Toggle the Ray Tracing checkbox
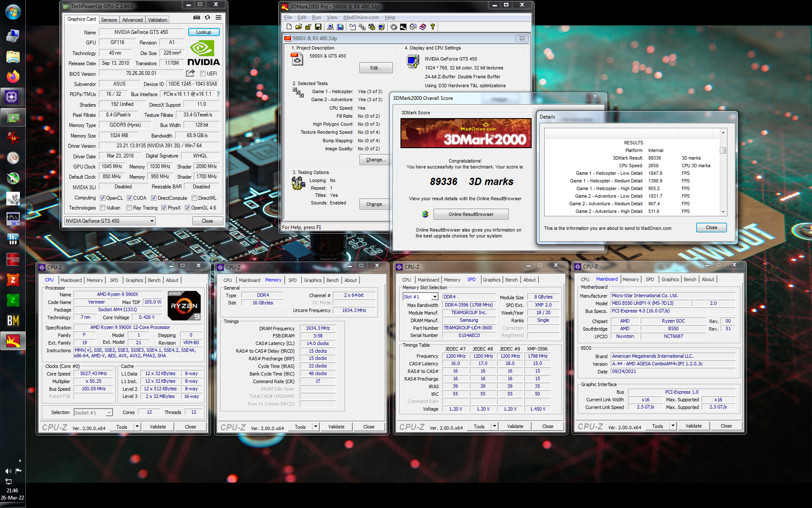Viewport: 812px width, 508px height. point(129,208)
